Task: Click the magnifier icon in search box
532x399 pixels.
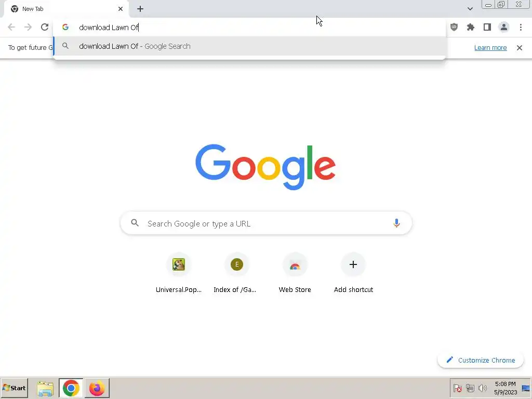Action: 135,223
